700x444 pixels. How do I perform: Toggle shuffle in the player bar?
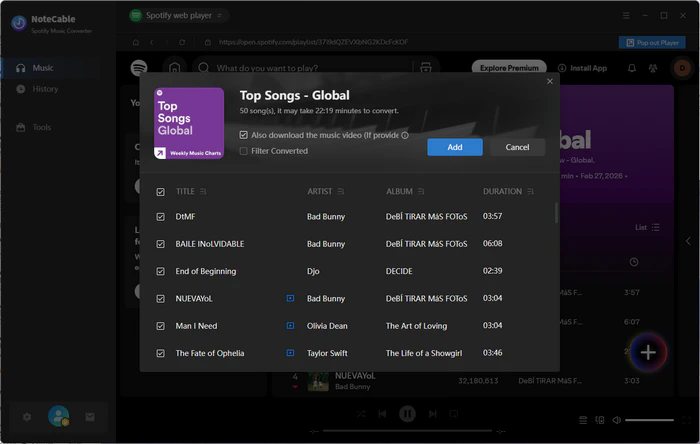[361, 414]
